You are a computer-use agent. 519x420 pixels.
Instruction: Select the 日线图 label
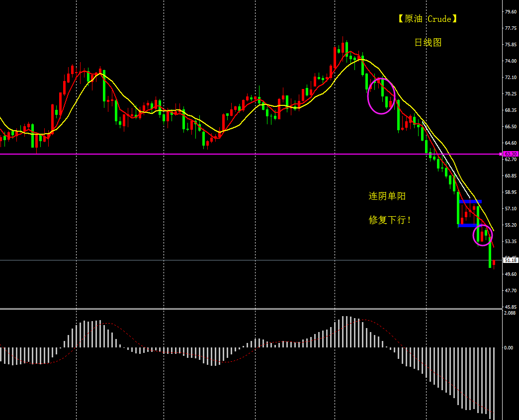[x=428, y=43]
